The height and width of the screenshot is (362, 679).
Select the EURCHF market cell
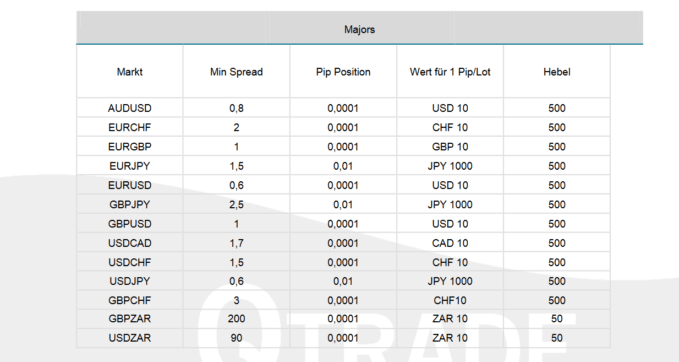(129, 127)
